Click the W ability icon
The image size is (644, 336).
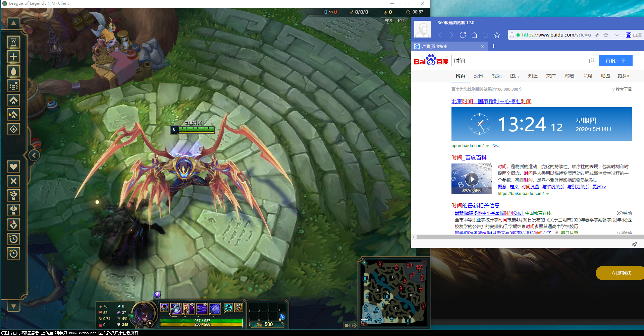coord(189,308)
